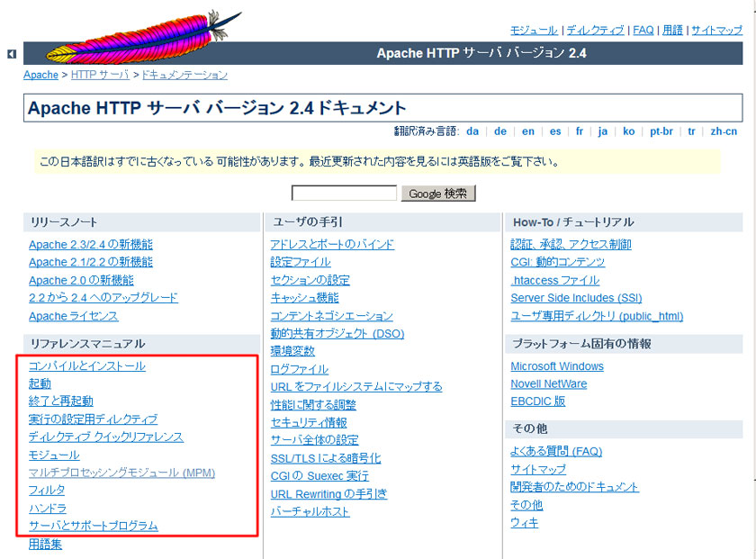Open 2.2 から 2.4 へのアップグレード
This screenshot has height=559, width=756.
103,298
